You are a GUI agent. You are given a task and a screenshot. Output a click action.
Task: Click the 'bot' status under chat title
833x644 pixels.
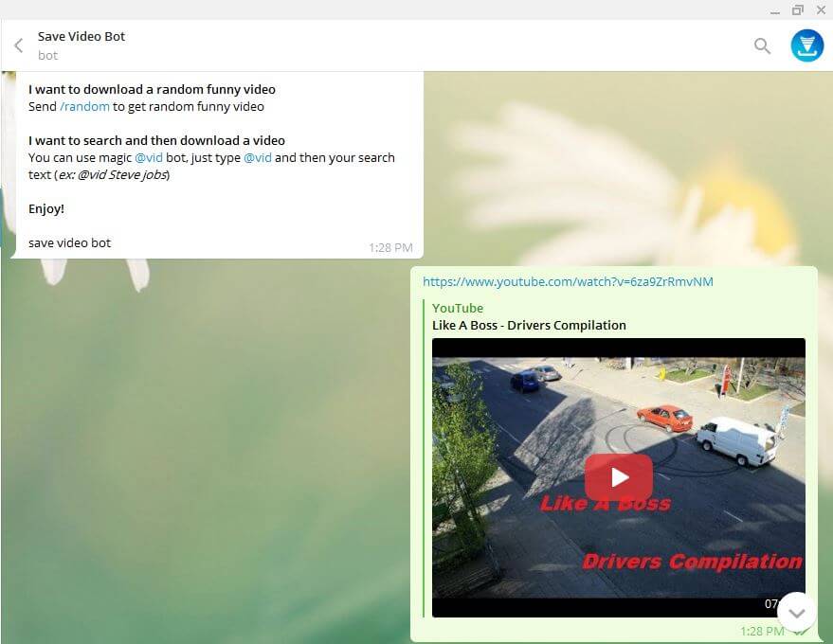[47, 55]
